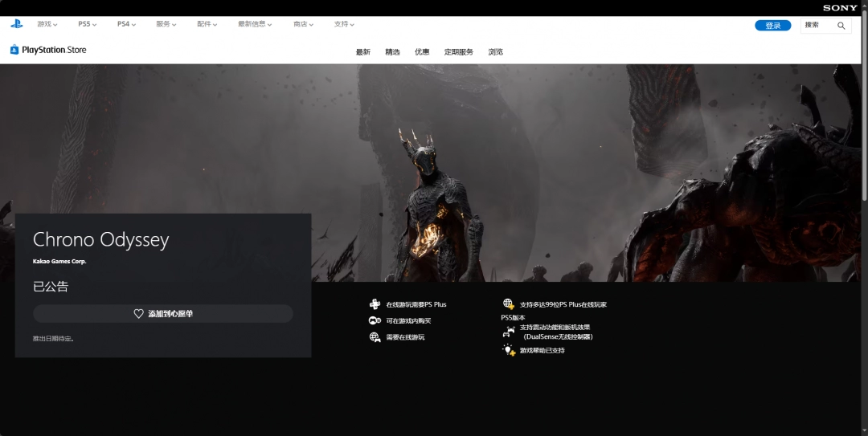Screen dimensions: 868x436
Task: Click the Game Help lightbulb icon
Action: click(x=509, y=350)
